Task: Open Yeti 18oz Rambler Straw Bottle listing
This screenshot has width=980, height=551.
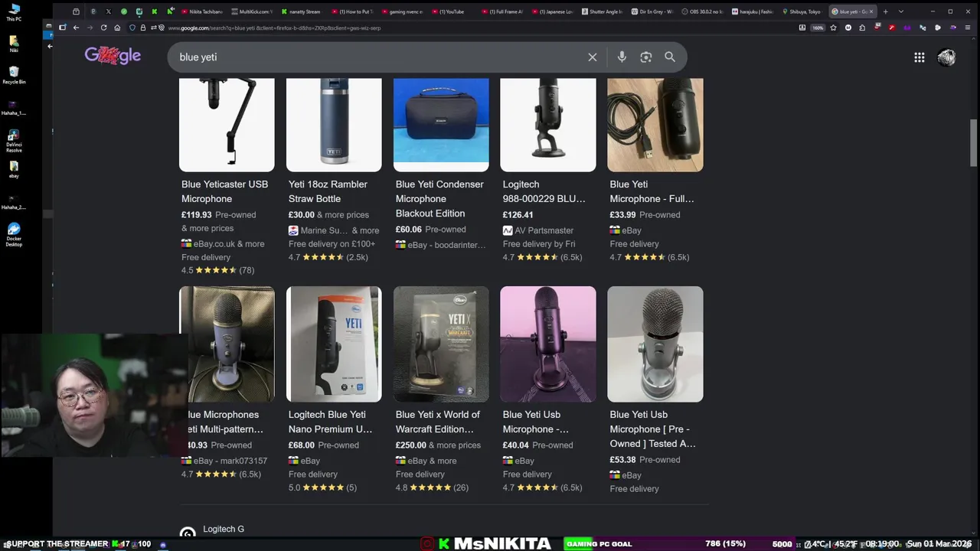Action: click(328, 191)
